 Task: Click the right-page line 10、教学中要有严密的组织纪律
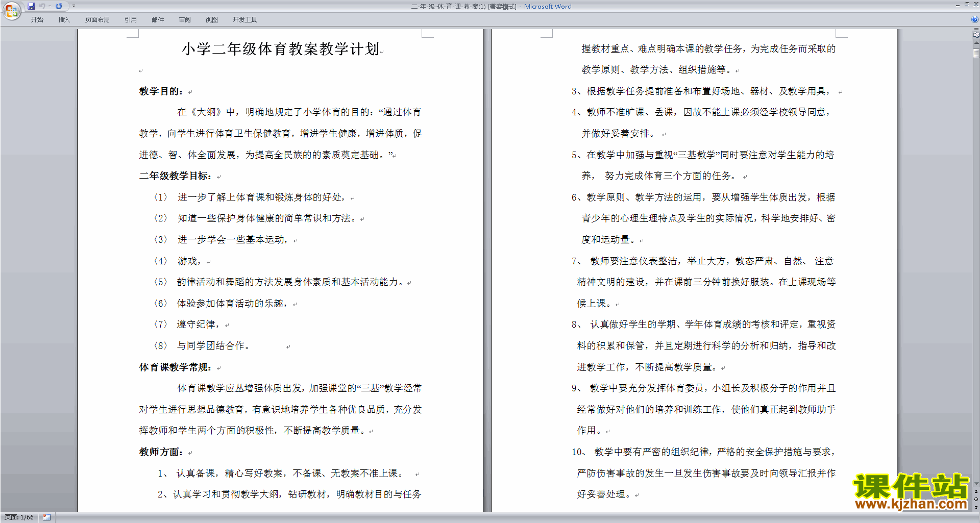[x=703, y=452]
